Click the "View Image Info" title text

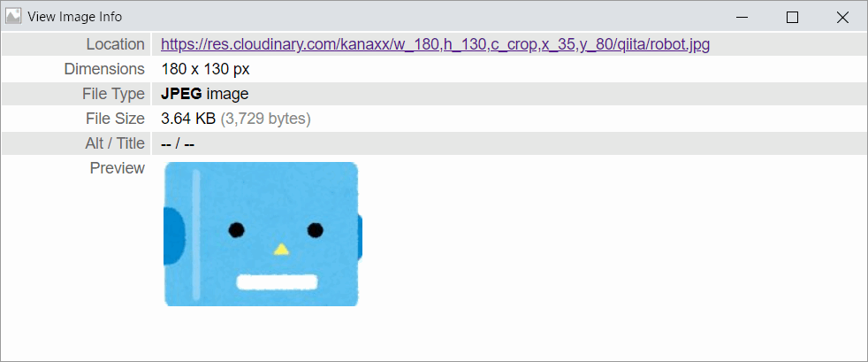coord(75,17)
